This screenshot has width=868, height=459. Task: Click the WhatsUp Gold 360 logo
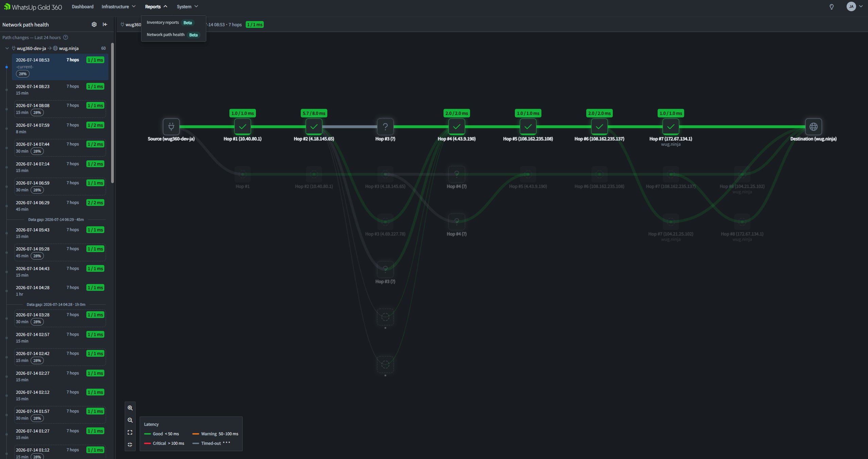tap(33, 7)
